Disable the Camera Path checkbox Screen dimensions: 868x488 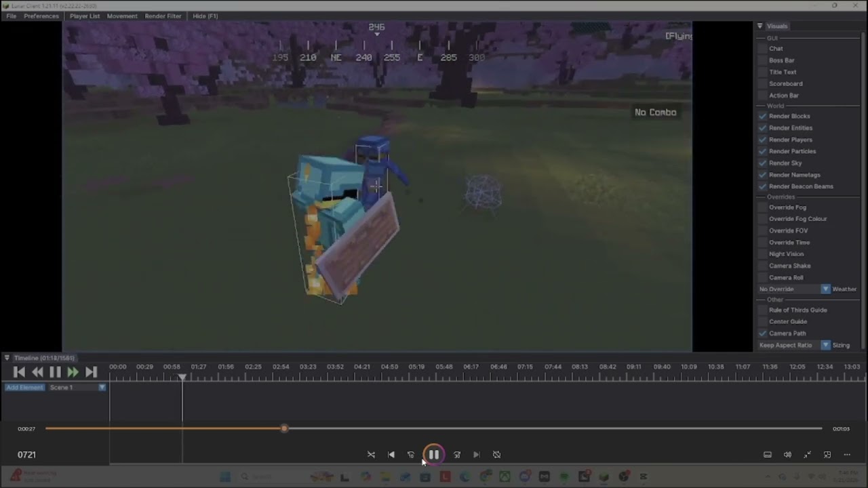(763, 333)
